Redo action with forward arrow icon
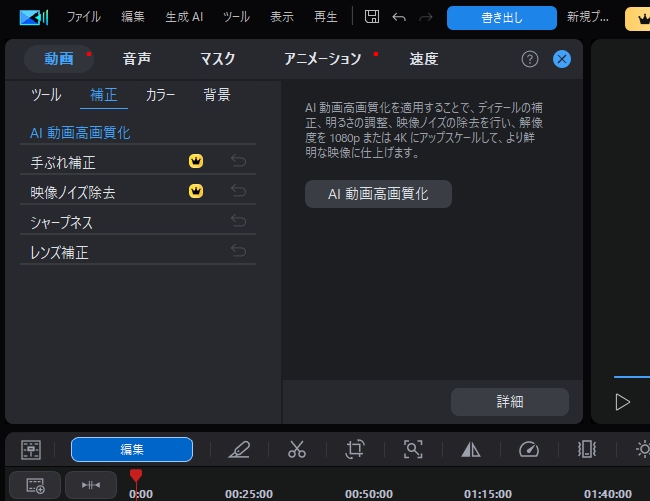Screen dimensions: 650x501 coord(426,17)
